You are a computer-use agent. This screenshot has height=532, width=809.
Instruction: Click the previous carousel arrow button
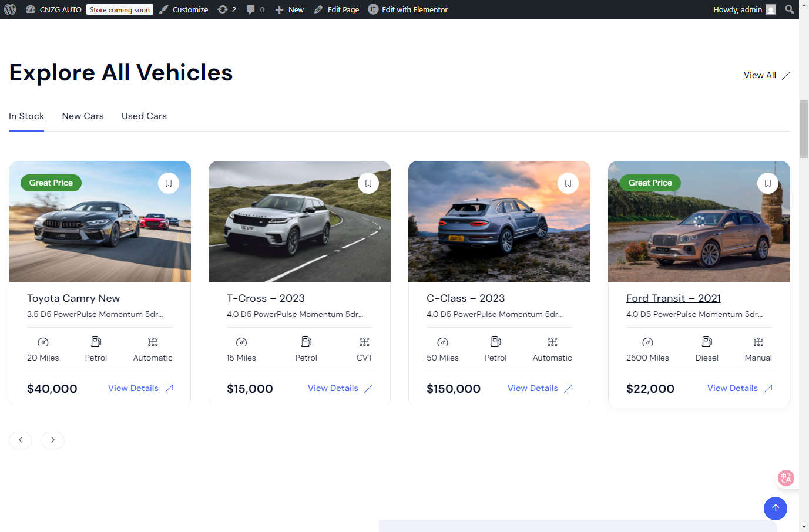(x=21, y=440)
